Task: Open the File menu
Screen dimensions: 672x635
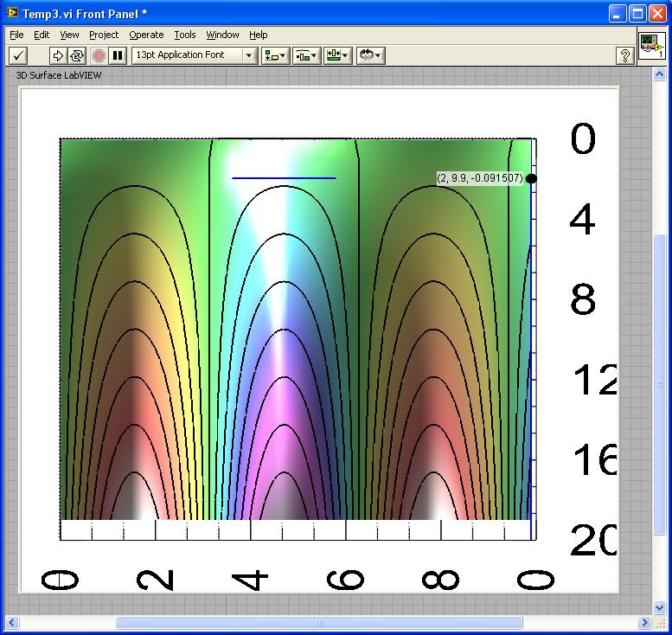Action: 16,35
